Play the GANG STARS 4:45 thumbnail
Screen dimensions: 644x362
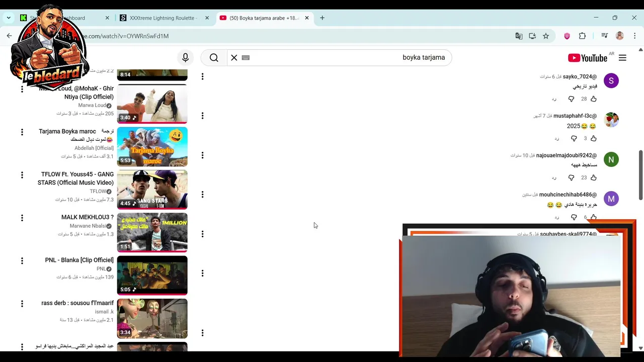[x=152, y=190]
